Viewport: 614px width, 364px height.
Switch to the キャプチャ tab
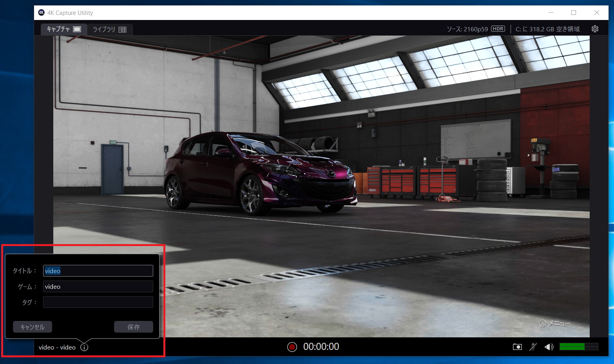(63, 29)
